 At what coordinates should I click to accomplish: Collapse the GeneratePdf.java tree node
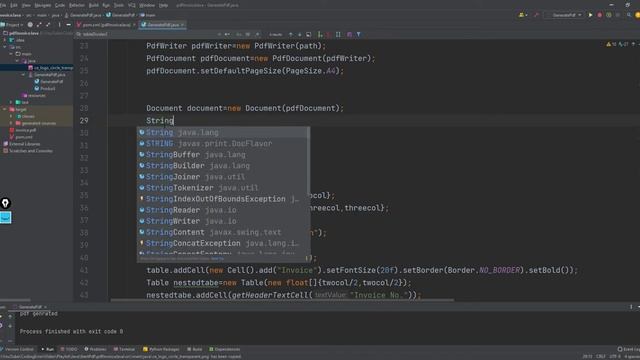click(x=23, y=75)
